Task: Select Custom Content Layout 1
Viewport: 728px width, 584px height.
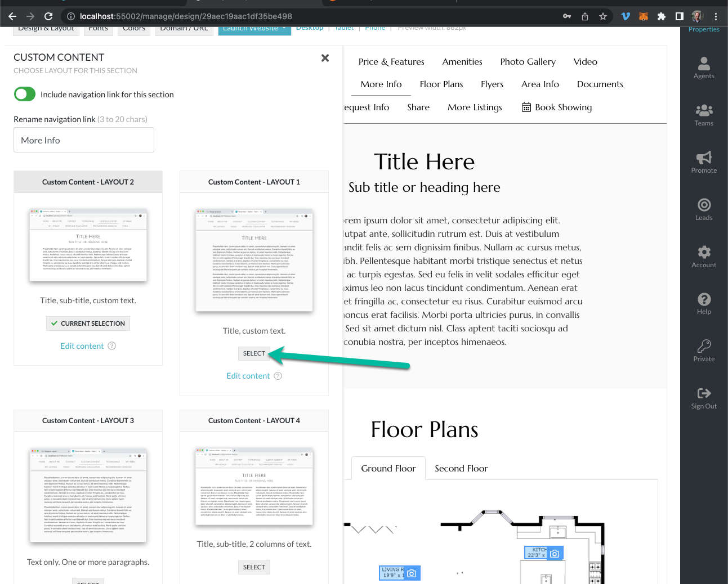Action: [254, 353]
